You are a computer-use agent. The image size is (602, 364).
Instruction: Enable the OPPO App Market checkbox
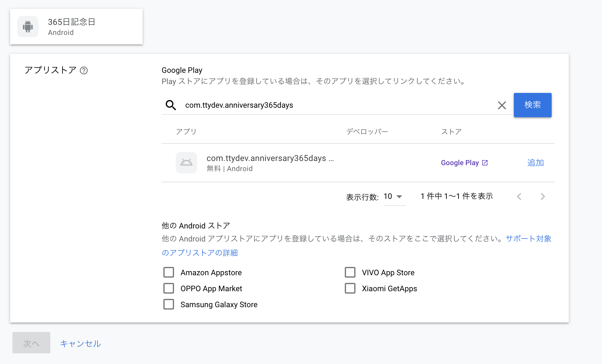tap(169, 288)
